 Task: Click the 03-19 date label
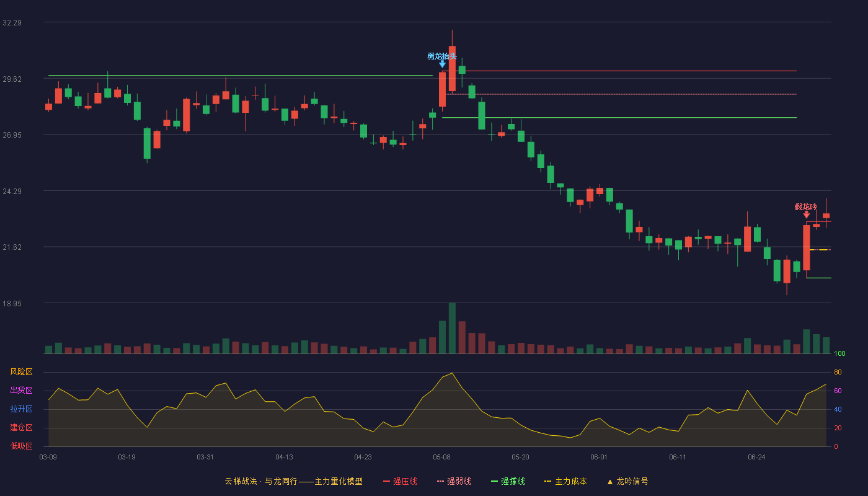126,457
